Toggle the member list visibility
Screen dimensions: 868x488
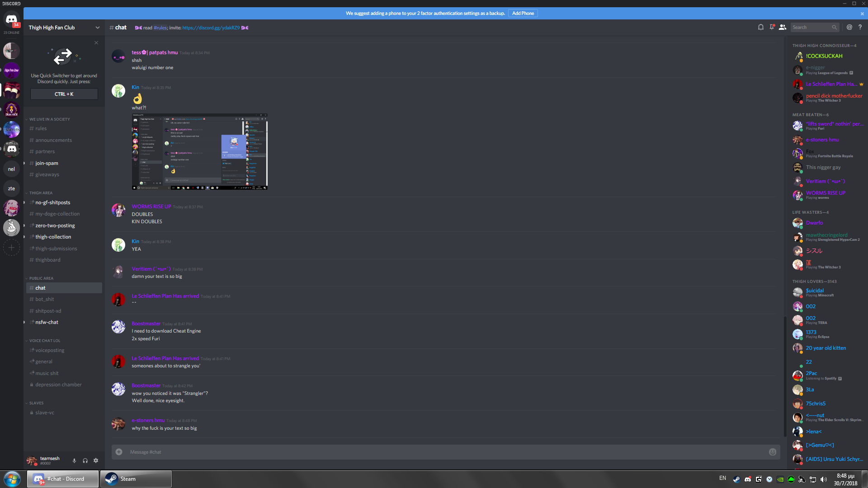point(783,27)
